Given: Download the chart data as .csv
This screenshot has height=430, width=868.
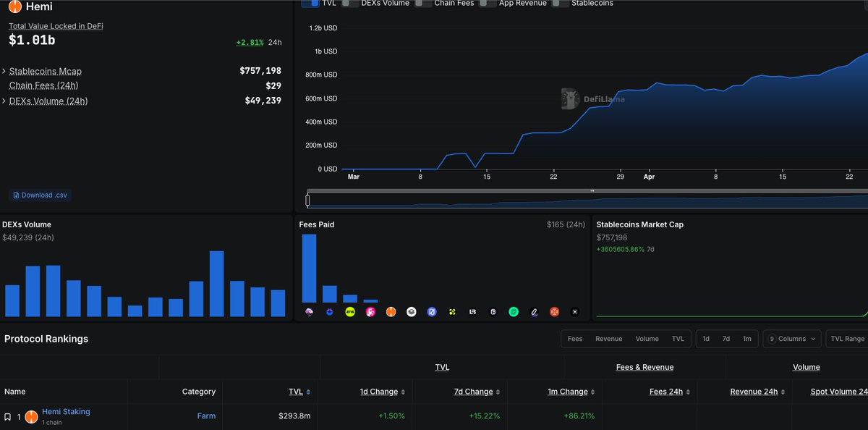Looking at the screenshot, I should (x=40, y=195).
